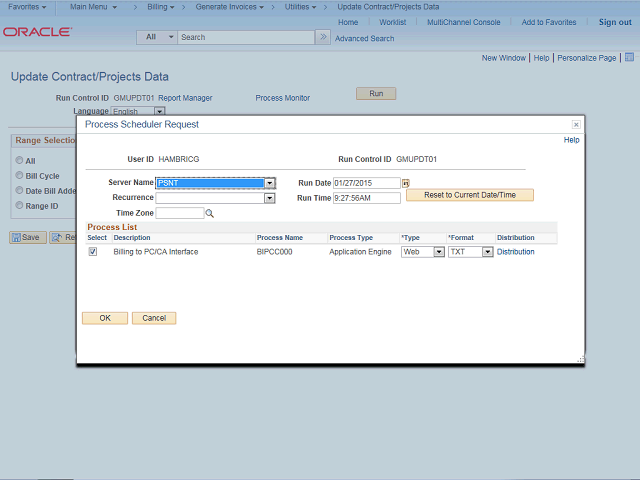Viewport: 640px width, 480px height.
Task: Click the Oracle logo
Action: (37, 32)
